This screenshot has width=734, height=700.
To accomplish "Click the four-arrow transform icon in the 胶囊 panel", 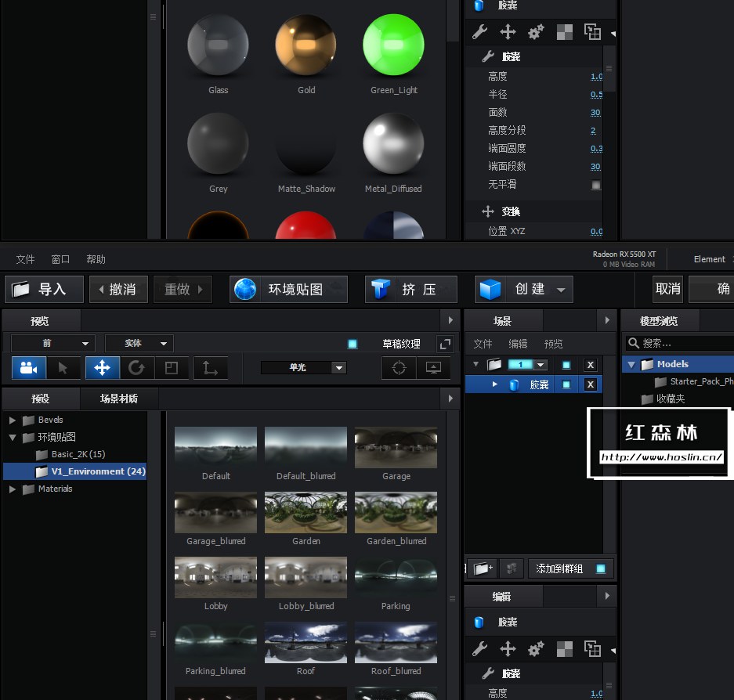I will tap(508, 31).
